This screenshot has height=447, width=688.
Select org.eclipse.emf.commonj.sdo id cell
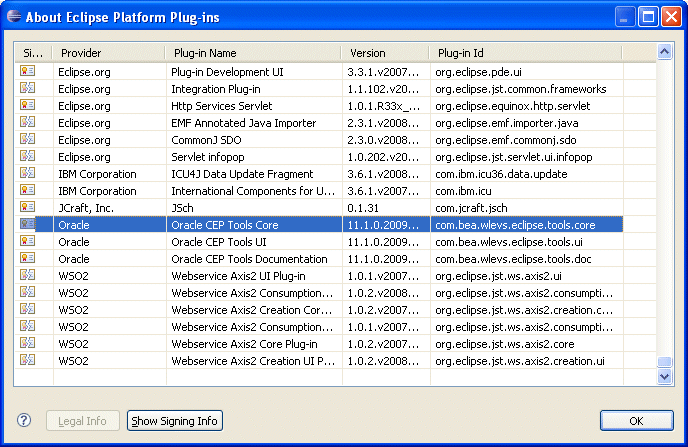point(527,140)
